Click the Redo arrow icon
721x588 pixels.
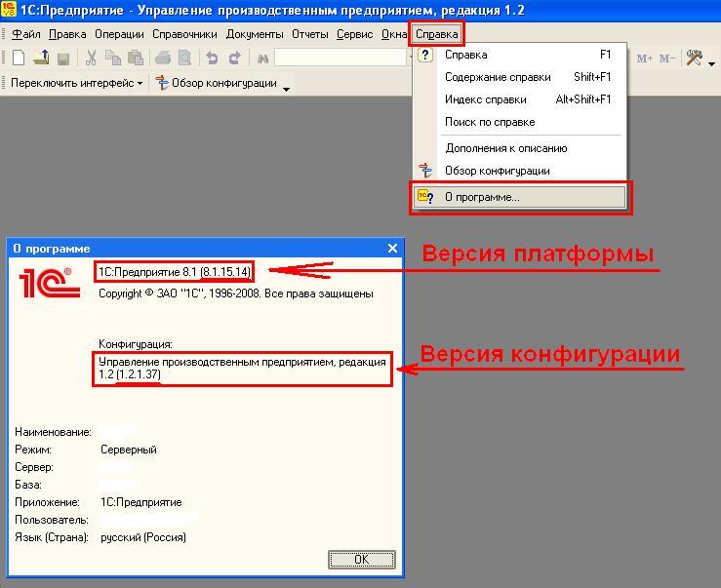click(x=234, y=58)
